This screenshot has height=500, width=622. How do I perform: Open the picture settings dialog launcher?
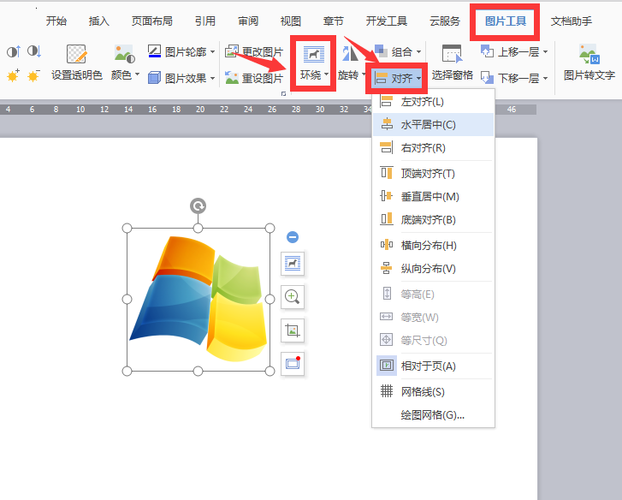(283, 94)
